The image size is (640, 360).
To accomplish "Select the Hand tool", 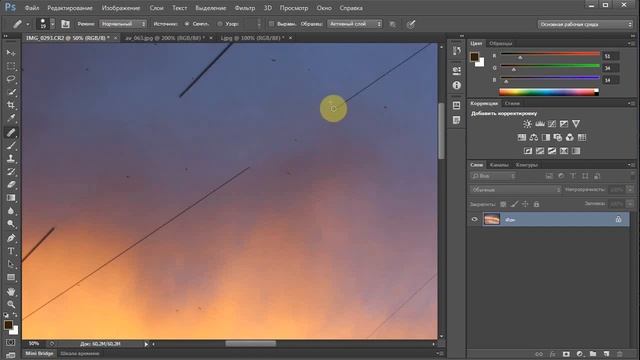I will 11,291.
